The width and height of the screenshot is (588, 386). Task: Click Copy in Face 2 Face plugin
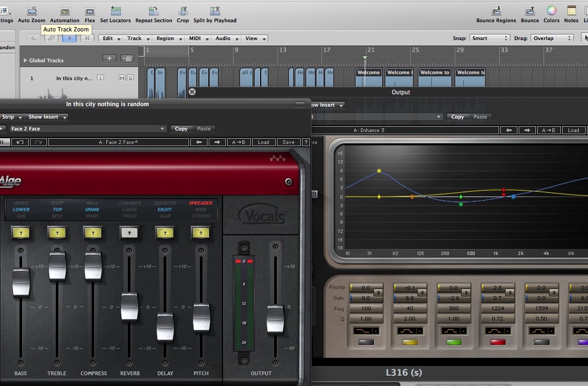coord(181,128)
